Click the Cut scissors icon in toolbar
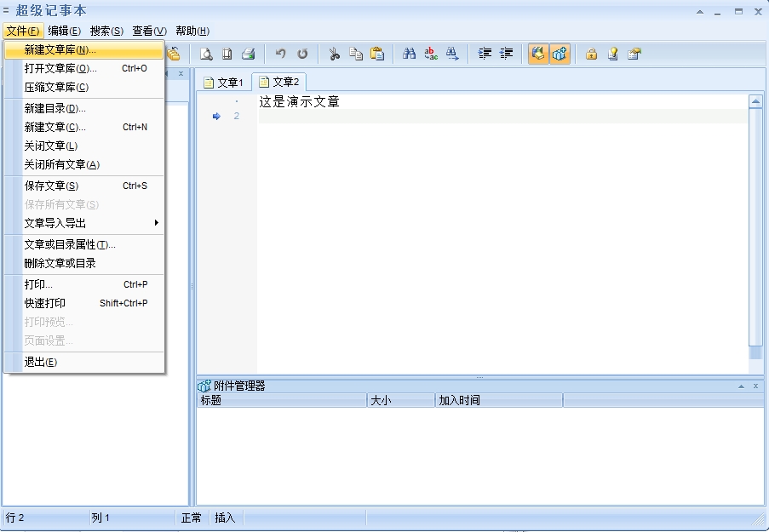769x532 pixels. (335, 54)
